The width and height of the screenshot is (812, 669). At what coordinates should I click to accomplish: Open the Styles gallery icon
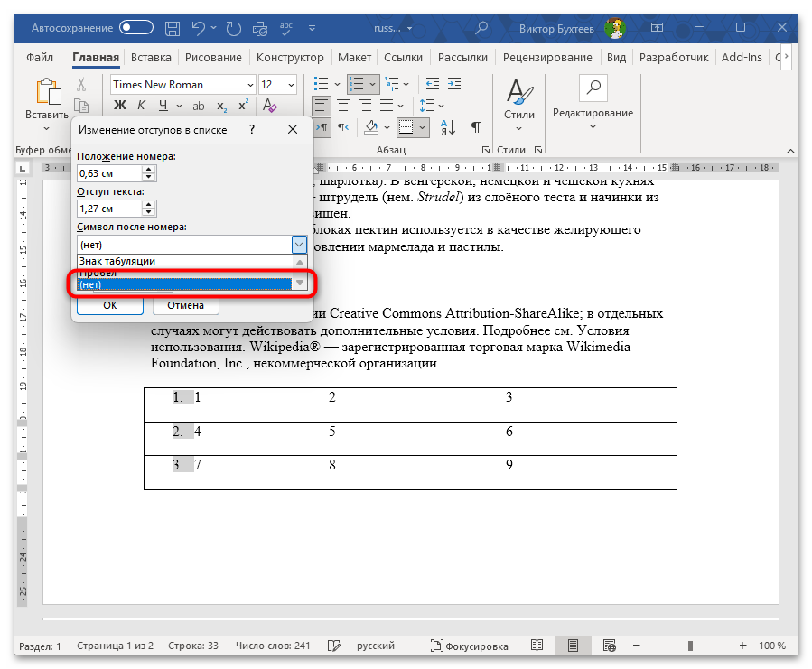[518, 92]
